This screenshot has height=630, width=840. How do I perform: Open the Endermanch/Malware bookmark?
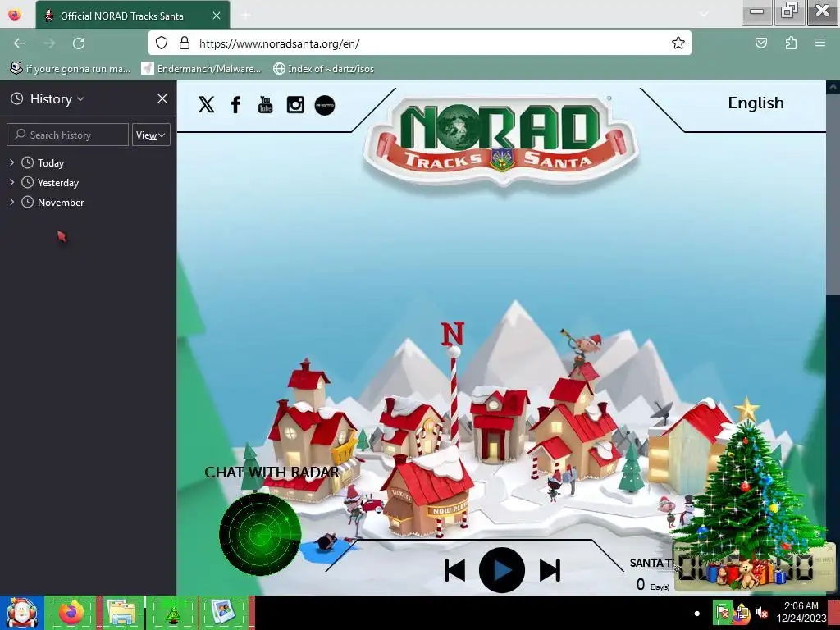[x=201, y=69]
